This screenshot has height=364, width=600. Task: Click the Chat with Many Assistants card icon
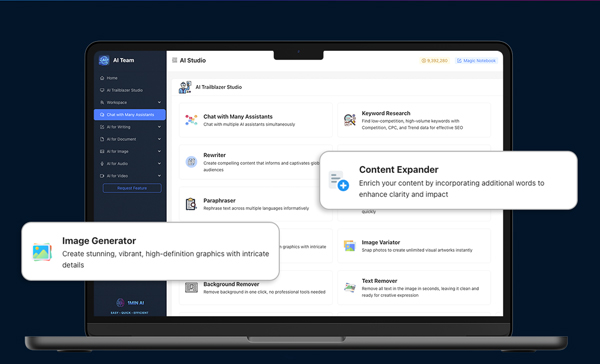point(191,120)
